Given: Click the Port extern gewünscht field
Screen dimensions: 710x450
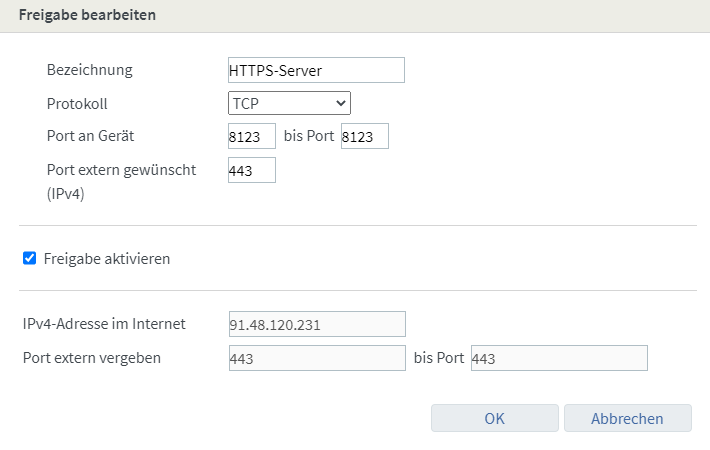Looking at the screenshot, I should 251,171.
